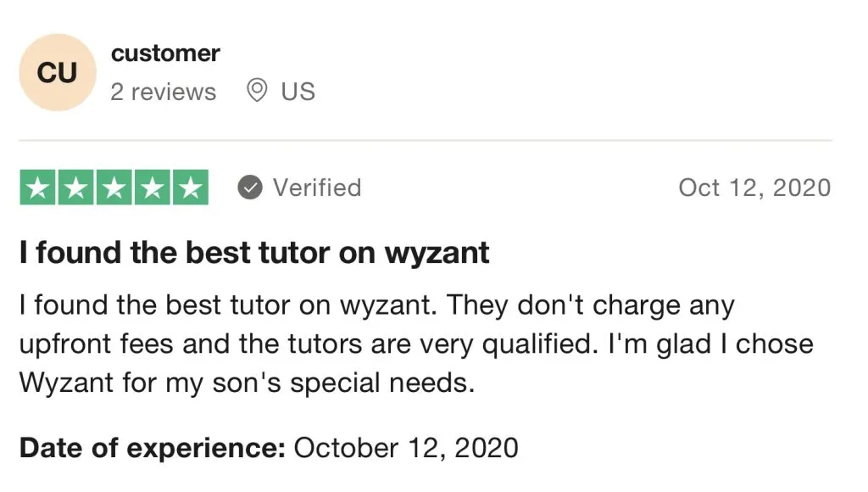Image resolution: width=868 pixels, height=492 pixels.
Task: Open the "customer" reviewer profile name
Action: click(165, 53)
